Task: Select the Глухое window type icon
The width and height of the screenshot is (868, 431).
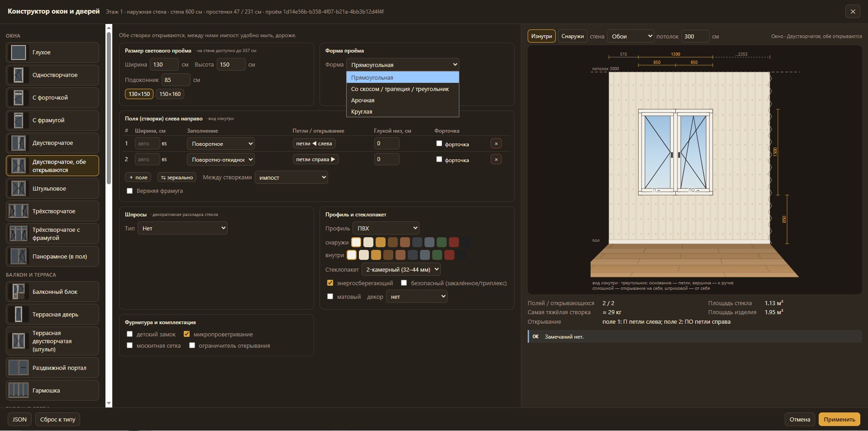Action: tap(19, 53)
